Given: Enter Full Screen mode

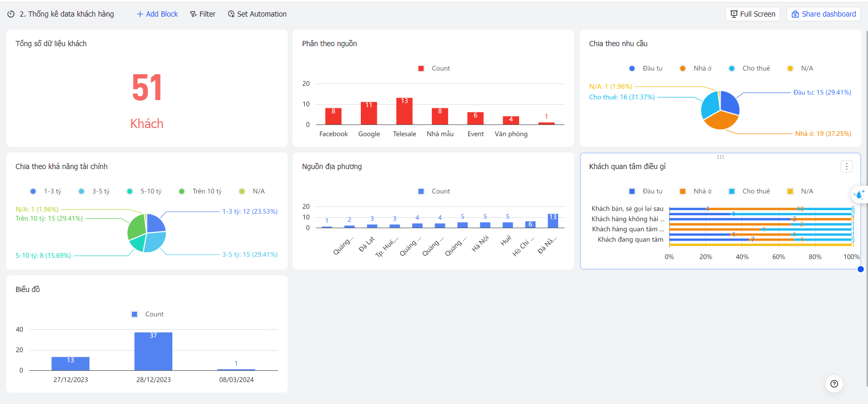Looking at the screenshot, I should pyautogui.click(x=752, y=14).
